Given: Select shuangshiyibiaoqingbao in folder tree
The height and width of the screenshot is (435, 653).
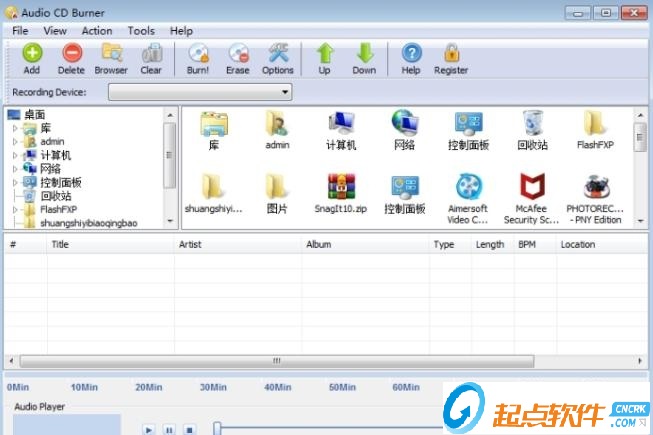Looking at the screenshot, I should (x=89, y=223).
